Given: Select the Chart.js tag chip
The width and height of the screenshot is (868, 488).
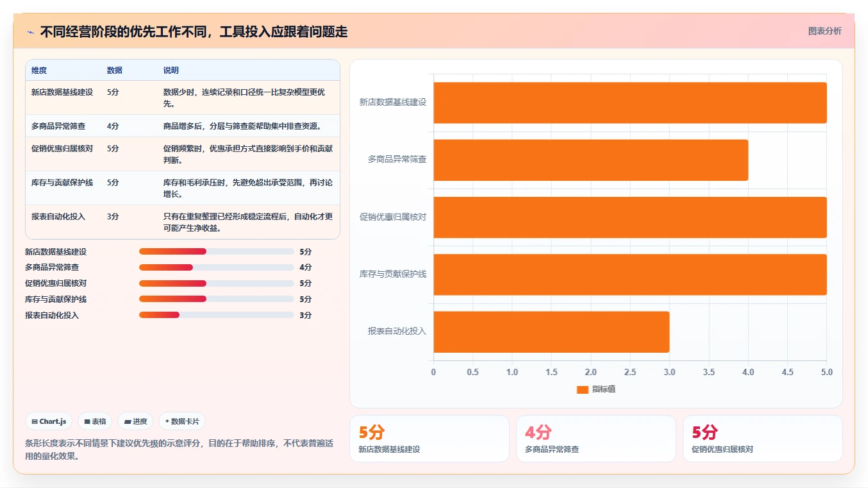Looking at the screenshot, I should (49, 421).
